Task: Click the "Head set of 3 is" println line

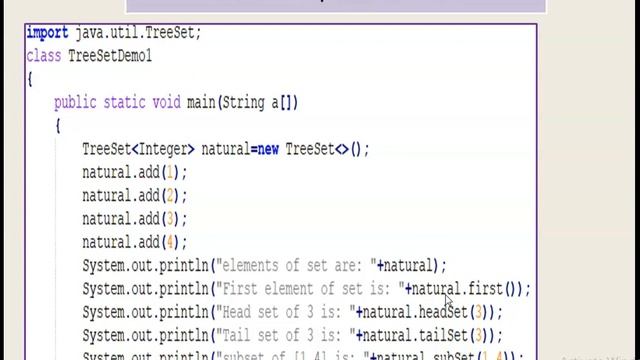Action: pyautogui.click(x=293, y=312)
